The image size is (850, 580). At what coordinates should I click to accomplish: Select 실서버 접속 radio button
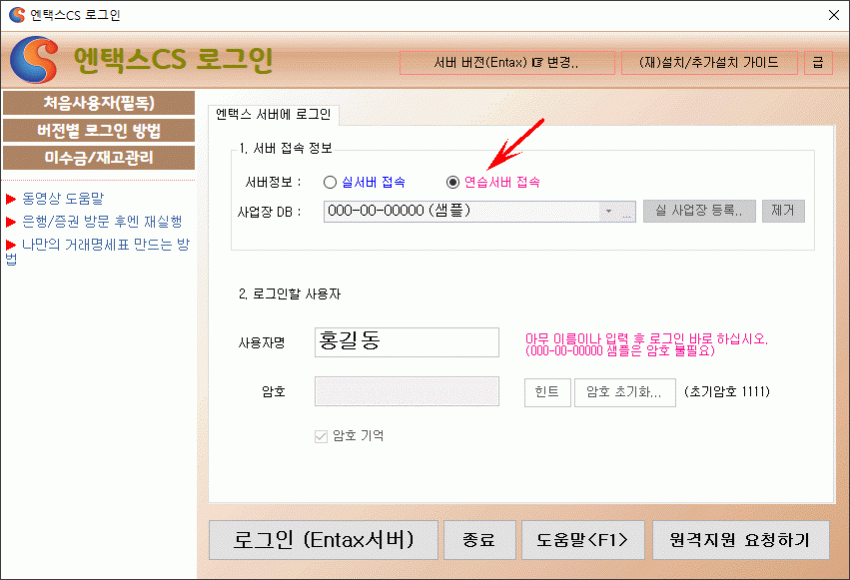tap(330, 182)
